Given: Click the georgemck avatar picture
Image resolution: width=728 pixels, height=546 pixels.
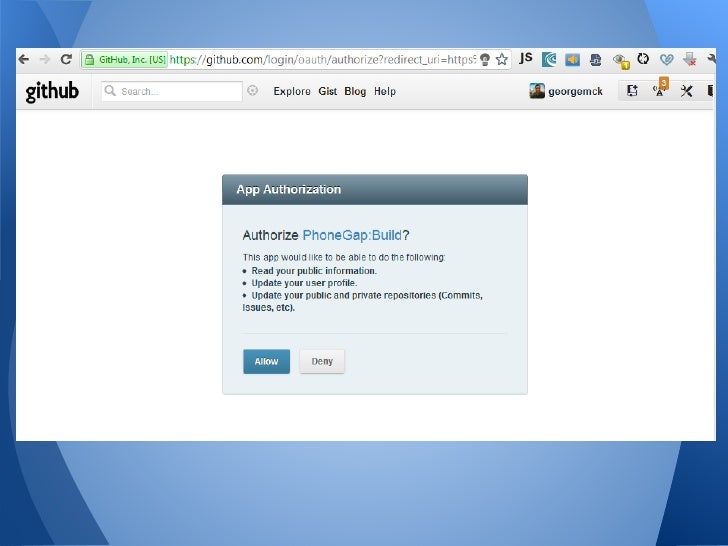Looking at the screenshot, I should point(537,91).
